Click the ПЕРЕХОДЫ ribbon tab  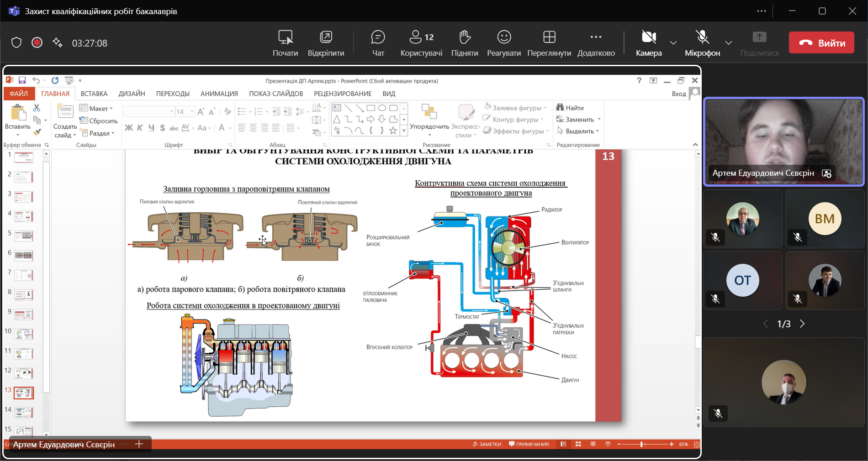point(173,94)
